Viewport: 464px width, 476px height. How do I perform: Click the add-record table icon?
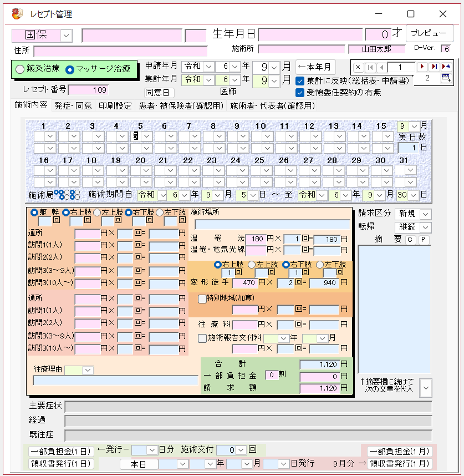[446, 79]
